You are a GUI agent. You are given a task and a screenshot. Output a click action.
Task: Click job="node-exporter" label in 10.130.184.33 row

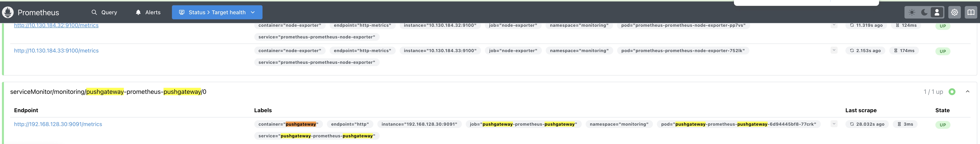pyautogui.click(x=513, y=51)
